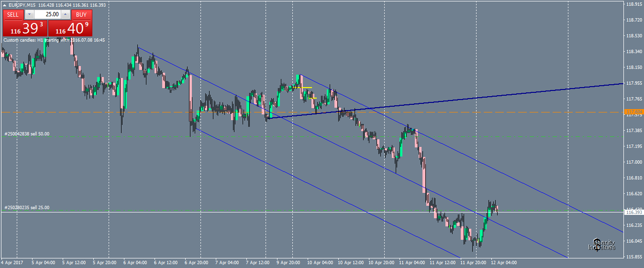
Task: Click the current price tag 116.393
Action: (x=634, y=212)
